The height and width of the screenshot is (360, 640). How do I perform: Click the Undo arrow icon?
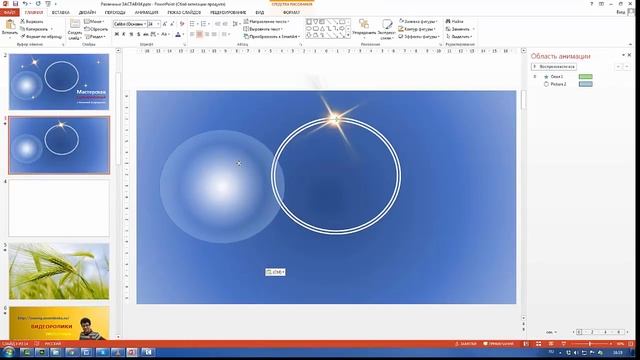click(25, 4)
